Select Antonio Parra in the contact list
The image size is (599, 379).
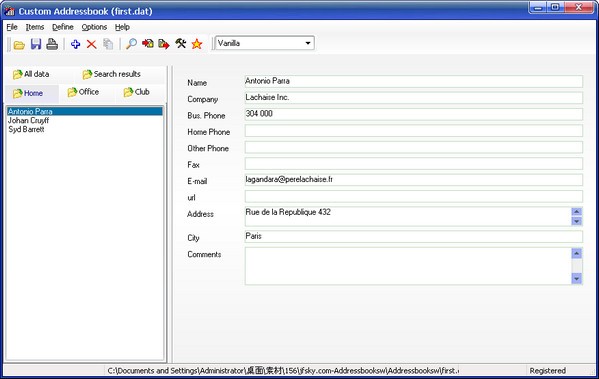pyautogui.click(x=85, y=111)
